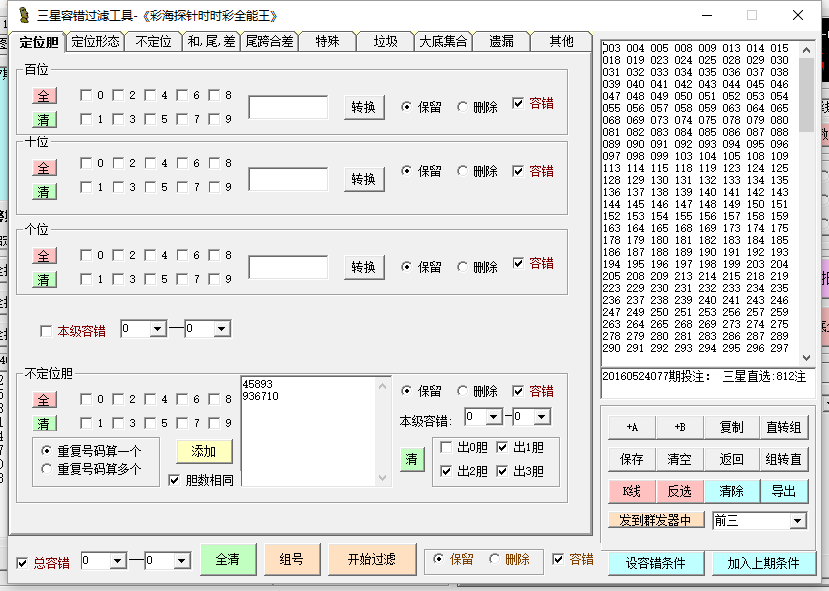Viewport: 829px width, 591px height.
Task: Open first dropdown beside 本级容错 checkbox
Action: (x=158, y=329)
